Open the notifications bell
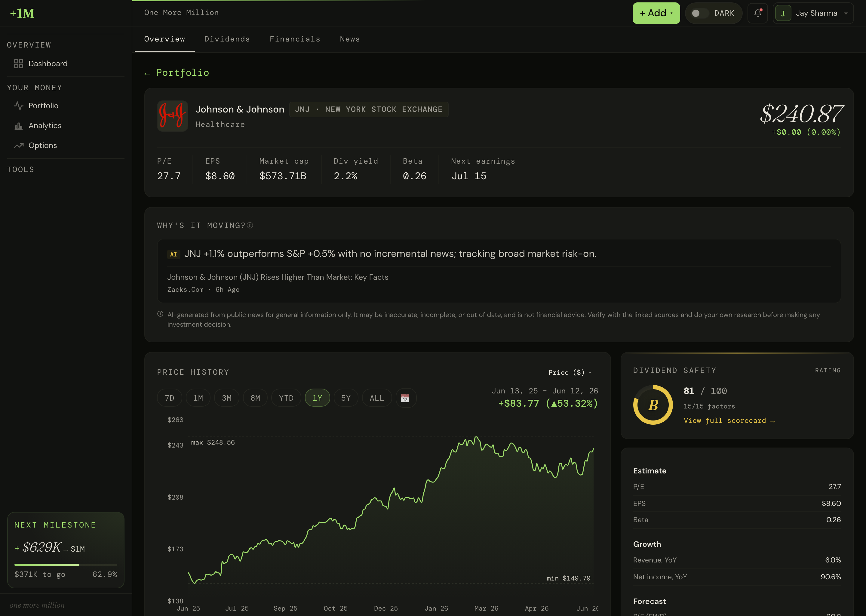Viewport: 866px width, 616px height. (757, 13)
